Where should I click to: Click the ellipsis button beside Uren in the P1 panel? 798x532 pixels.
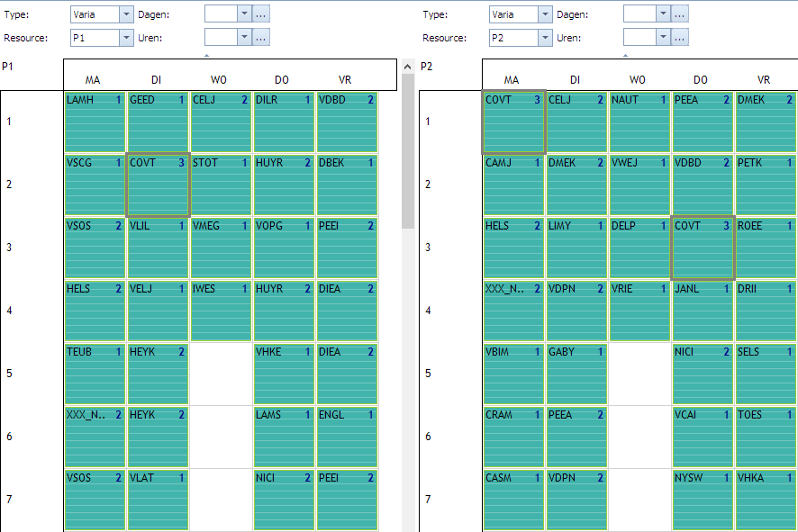tap(260, 37)
